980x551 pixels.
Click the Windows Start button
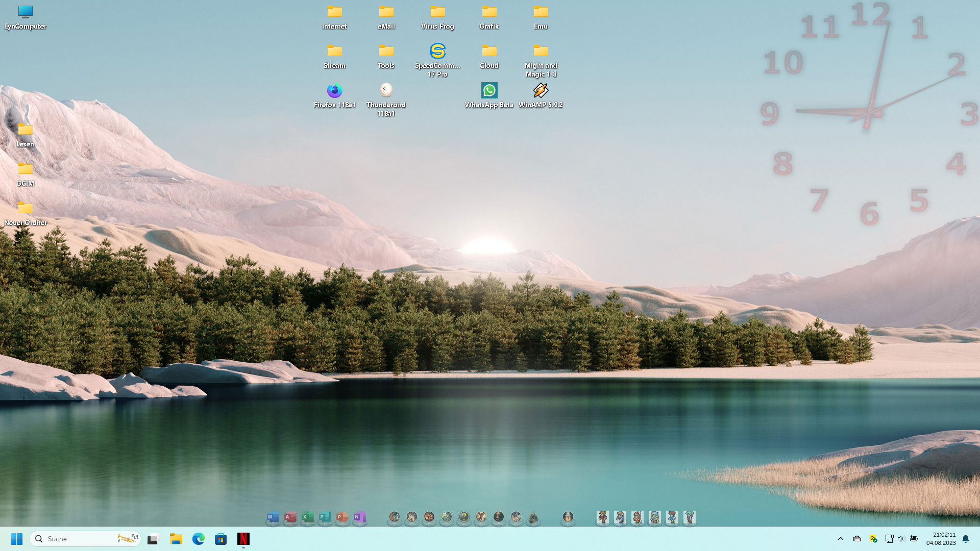pos(16,539)
